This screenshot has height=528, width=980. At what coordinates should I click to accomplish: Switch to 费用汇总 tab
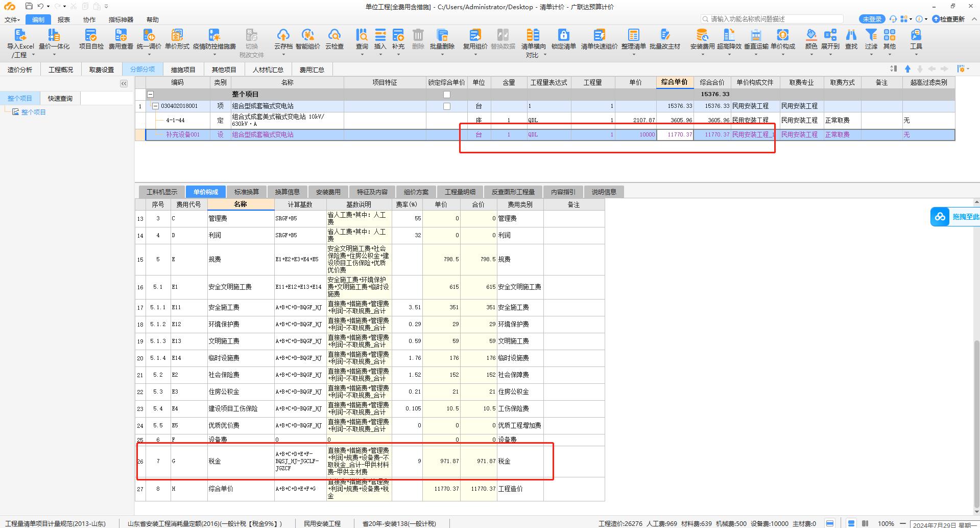point(312,70)
